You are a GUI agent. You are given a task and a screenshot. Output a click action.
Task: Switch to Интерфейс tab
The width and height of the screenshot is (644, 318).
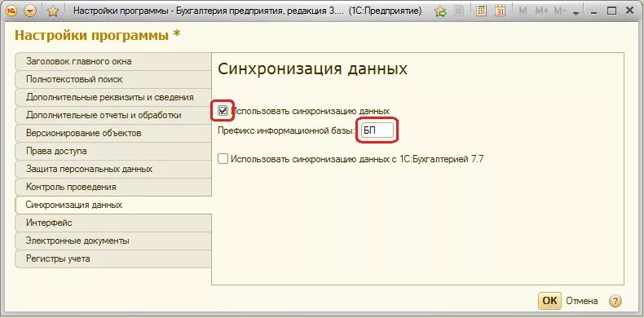113,223
